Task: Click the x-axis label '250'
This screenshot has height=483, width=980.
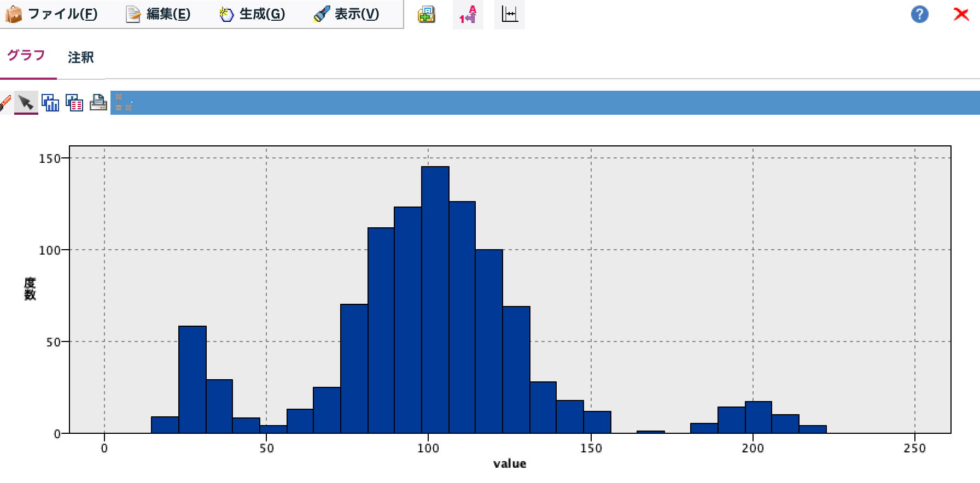Action: click(915, 449)
